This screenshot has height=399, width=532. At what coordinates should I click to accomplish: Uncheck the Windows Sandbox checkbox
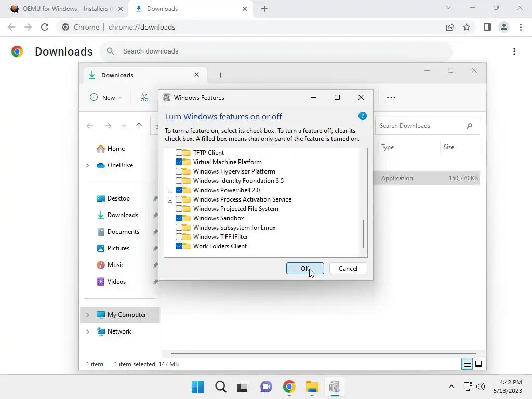179,218
